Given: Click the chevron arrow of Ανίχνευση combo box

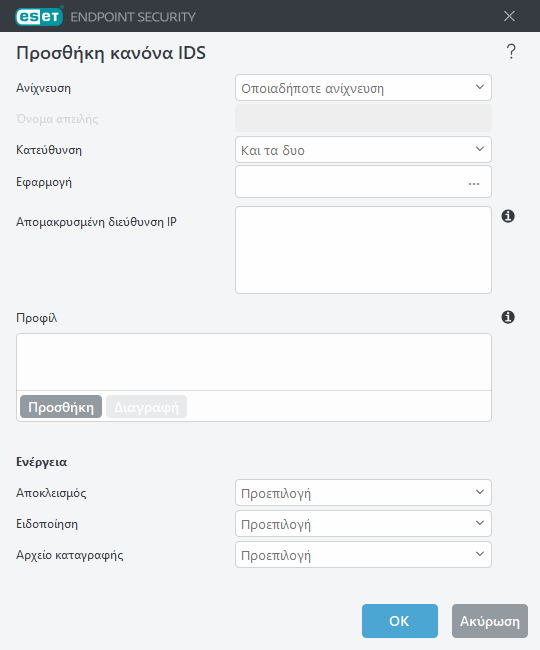Looking at the screenshot, I should point(480,87).
